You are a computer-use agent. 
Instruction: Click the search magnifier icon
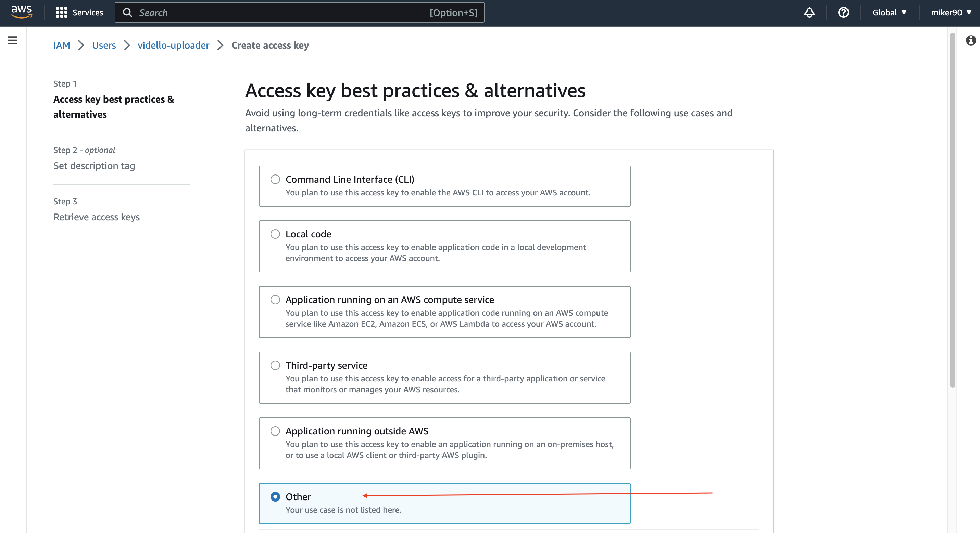127,13
